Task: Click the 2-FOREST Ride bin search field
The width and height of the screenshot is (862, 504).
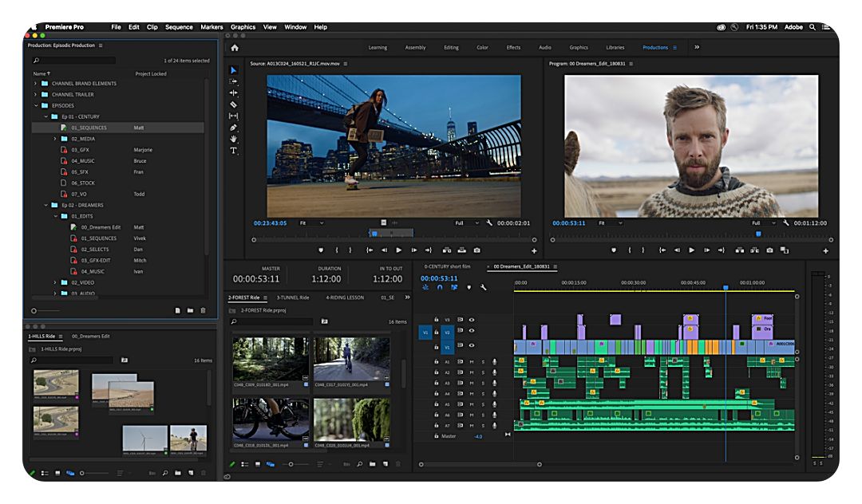Action: pyautogui.click(x=271, y=321)
